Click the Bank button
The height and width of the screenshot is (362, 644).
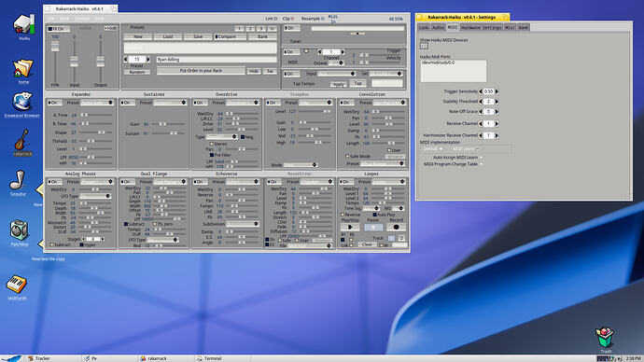pos(262,36)
